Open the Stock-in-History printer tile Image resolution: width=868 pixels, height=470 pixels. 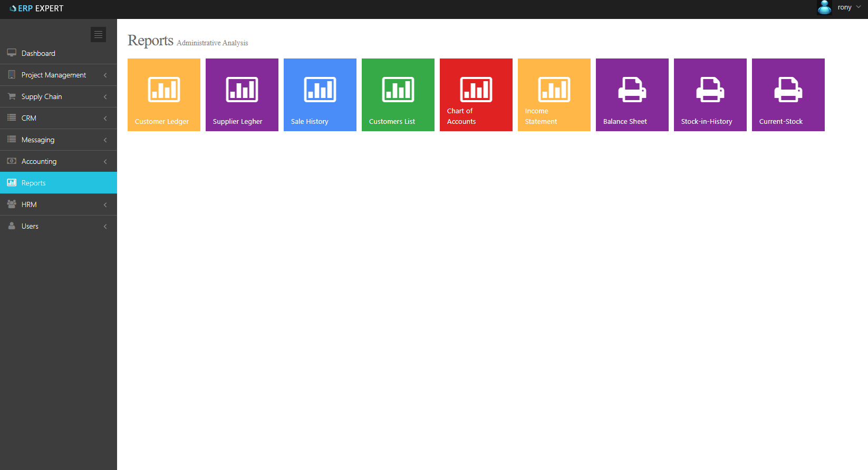pos(710,95)
